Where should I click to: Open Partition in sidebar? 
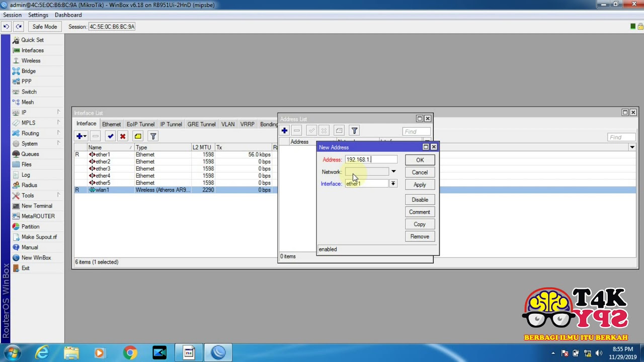30,227
